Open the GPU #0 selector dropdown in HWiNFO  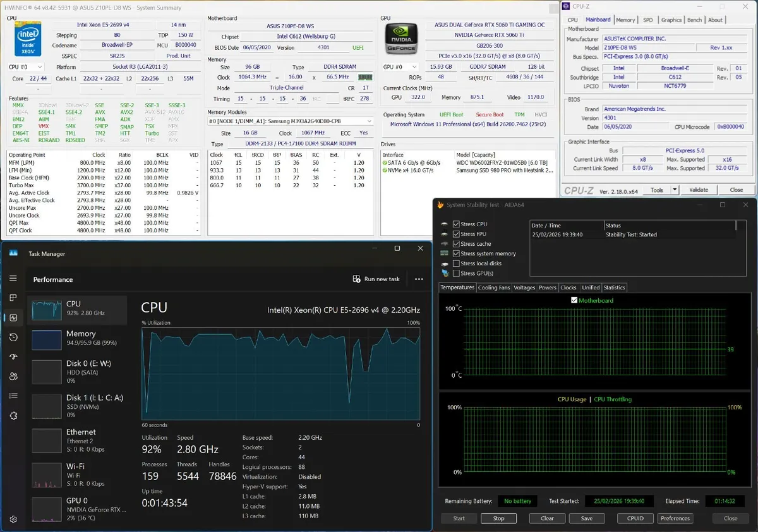402,67
